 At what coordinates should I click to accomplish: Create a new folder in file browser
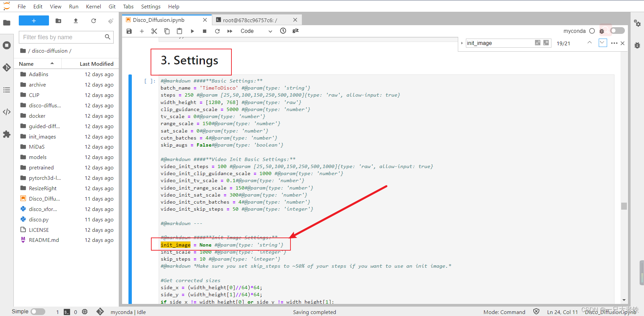point(58,21)
